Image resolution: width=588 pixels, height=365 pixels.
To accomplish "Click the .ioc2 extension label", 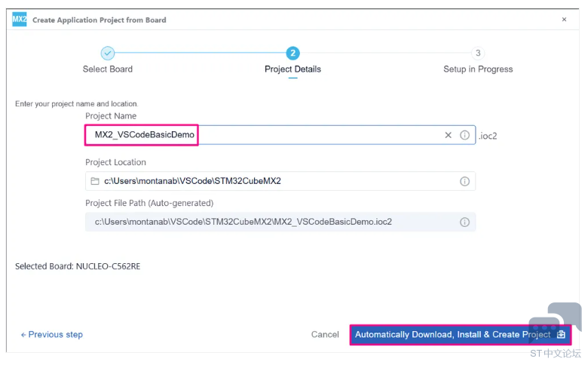I will 488,136.
